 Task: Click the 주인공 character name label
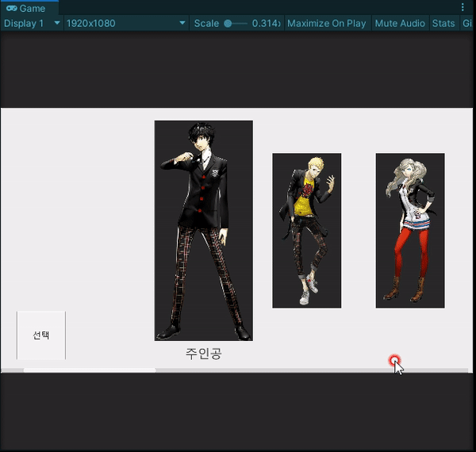[204, 354]
